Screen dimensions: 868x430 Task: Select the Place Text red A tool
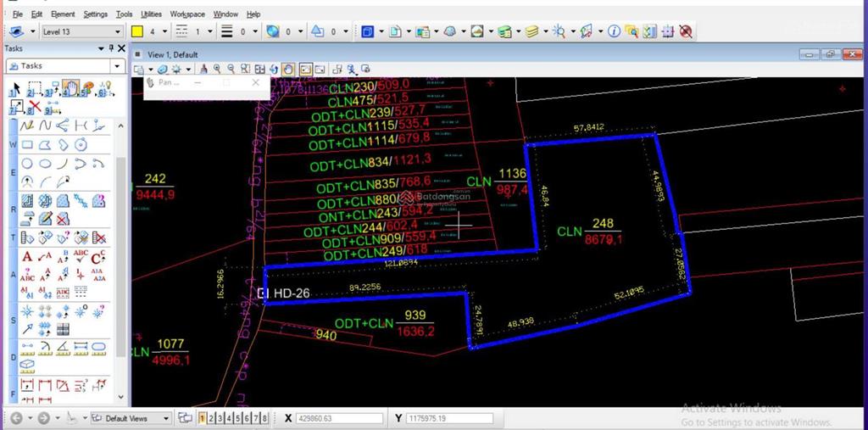[27, 257]
